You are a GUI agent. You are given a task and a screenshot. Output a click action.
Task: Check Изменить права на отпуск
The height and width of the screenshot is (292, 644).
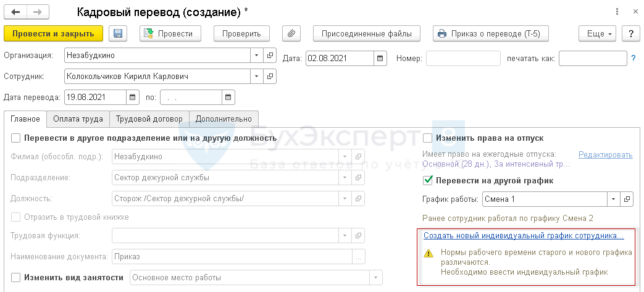click(x=429, y=138)
